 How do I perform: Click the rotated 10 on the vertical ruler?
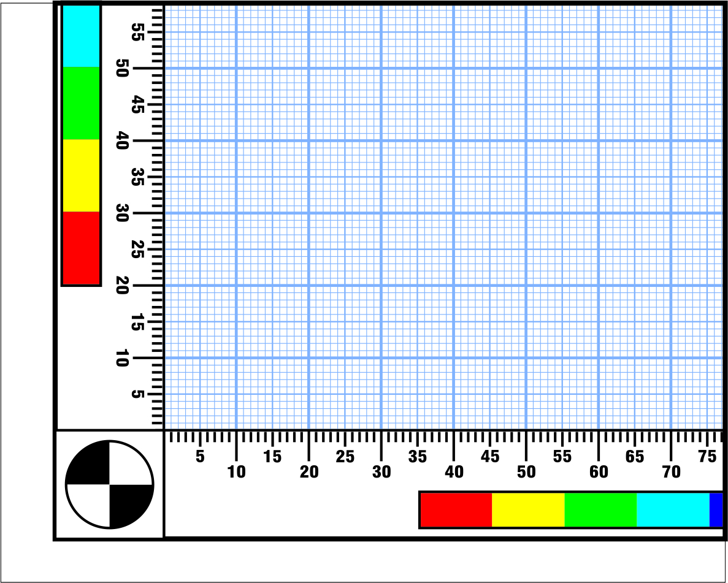pyautogui.click(x=121, y=358)
